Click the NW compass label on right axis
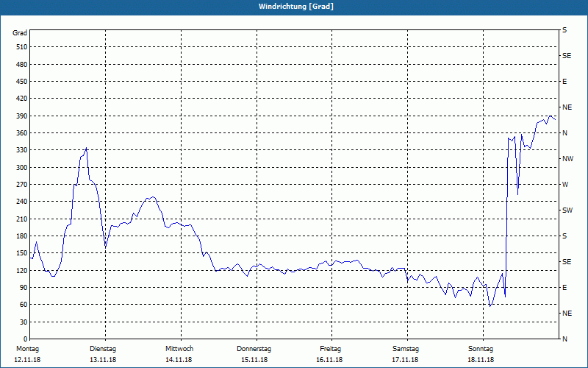588x368 pixels. pos(567,159)
